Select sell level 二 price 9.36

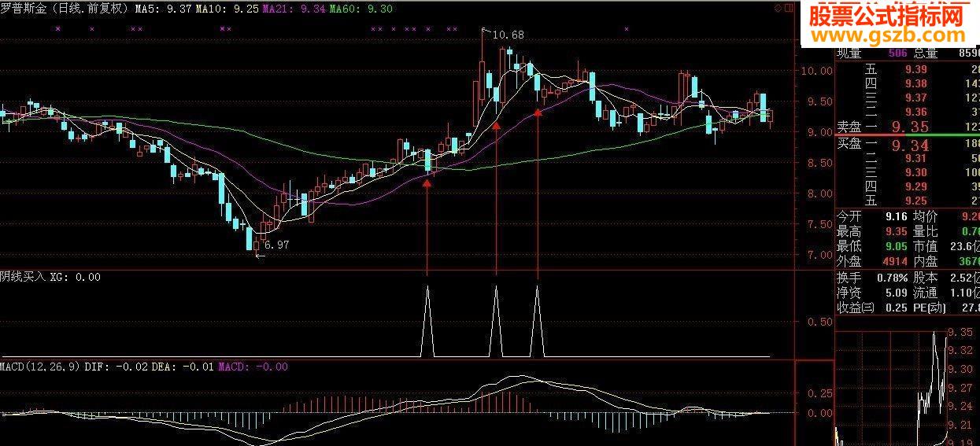(915, 112)
